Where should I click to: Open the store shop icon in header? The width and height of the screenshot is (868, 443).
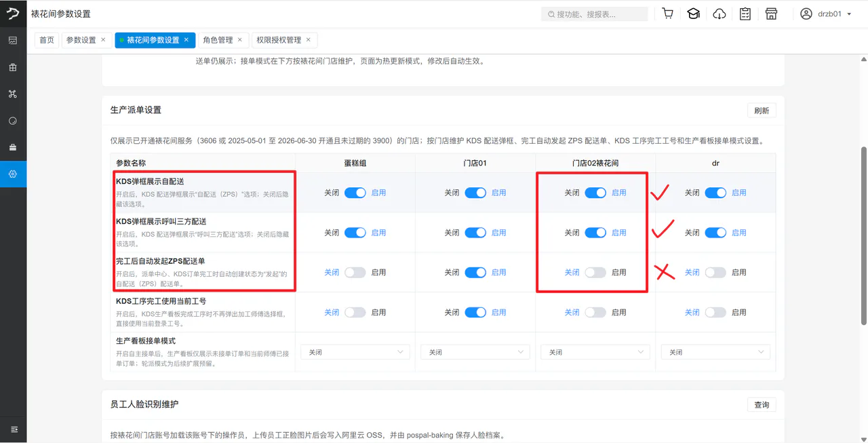[771, 14]
